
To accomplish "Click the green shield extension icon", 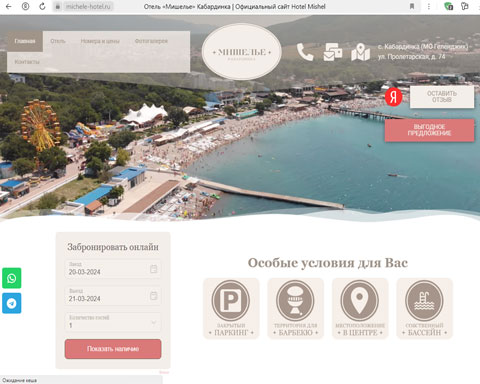I will (x=449, y=6).
